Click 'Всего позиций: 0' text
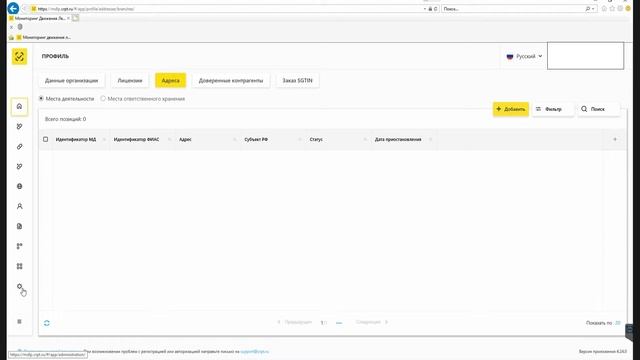This screenshot has height=360, width=640. [65, 119]
